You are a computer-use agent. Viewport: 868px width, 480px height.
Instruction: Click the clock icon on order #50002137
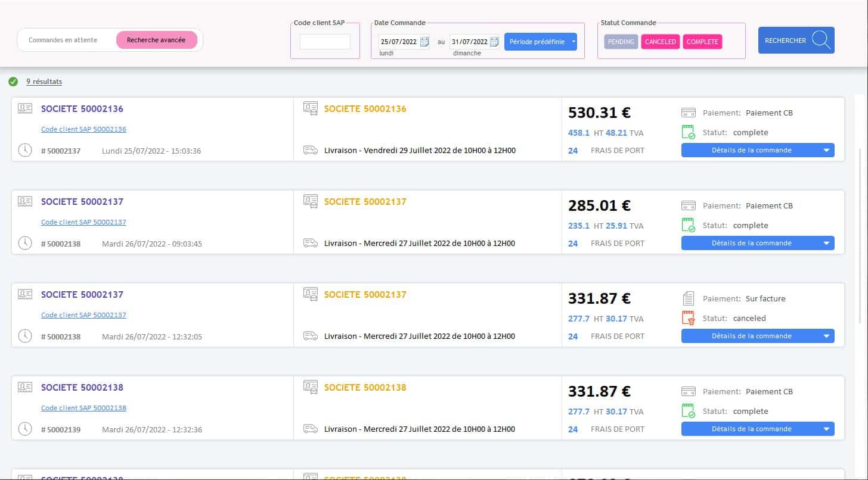click(24, 150)
